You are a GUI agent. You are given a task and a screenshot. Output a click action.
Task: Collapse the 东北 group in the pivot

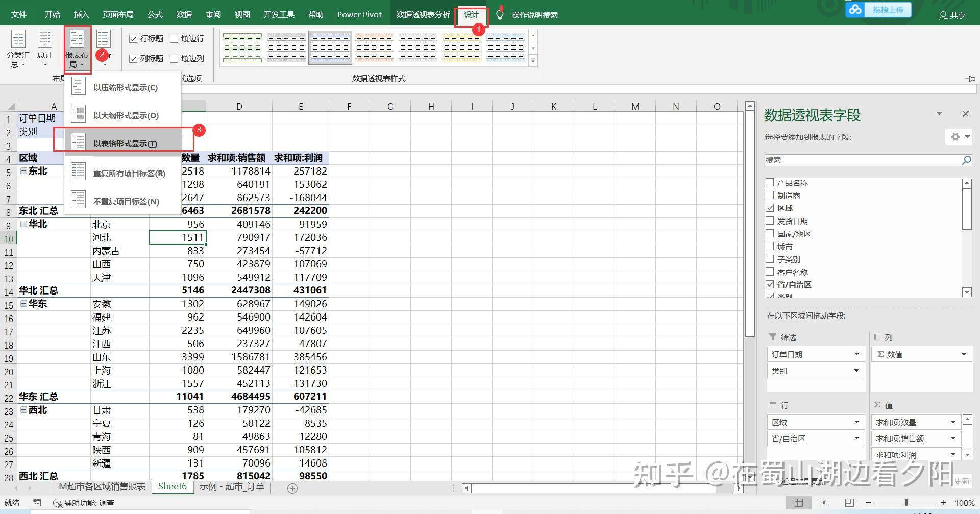click(x=23, y=171)
